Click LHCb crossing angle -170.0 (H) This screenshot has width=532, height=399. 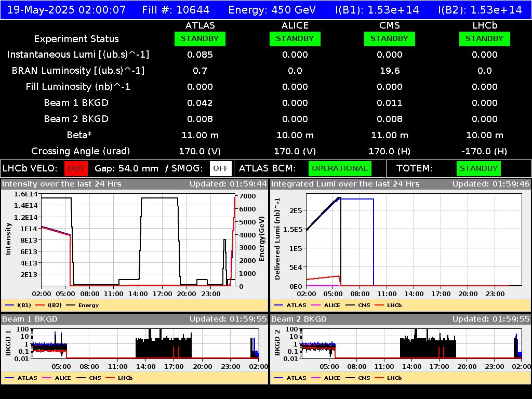click(x=485, y=151)
